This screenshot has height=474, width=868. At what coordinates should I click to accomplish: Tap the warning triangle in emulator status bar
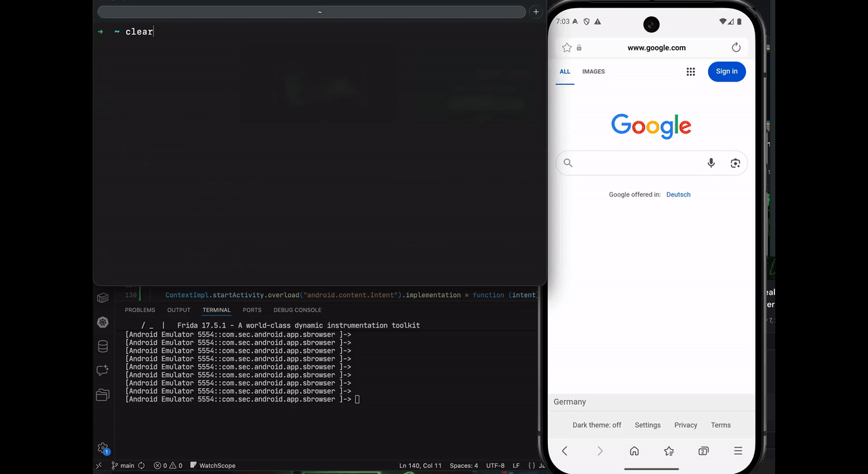coord(597,22)
